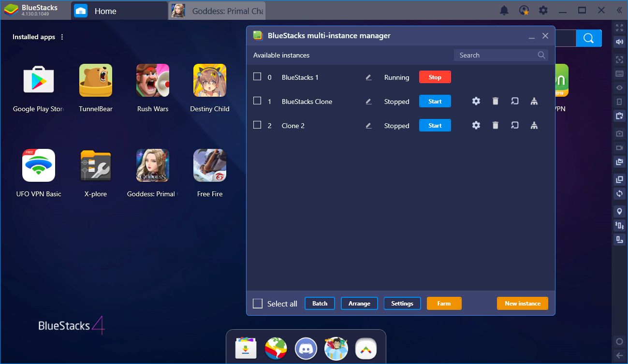The width and height of the screenshot is (628, 364).
Task: Launch X-plore file manager
Action: tap(96, 165)
